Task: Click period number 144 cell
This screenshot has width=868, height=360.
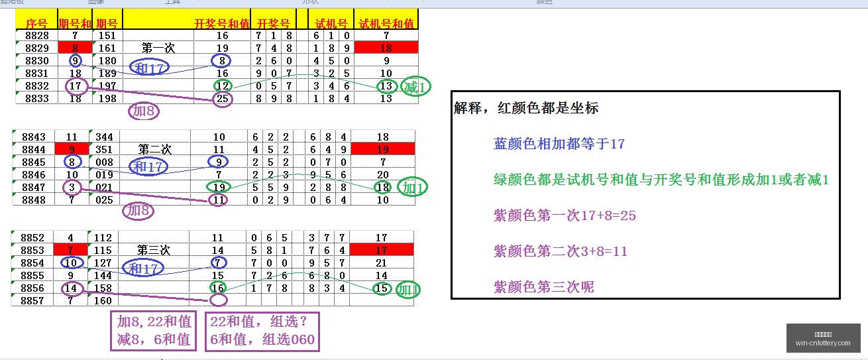Action: click(x=103, y=275)
